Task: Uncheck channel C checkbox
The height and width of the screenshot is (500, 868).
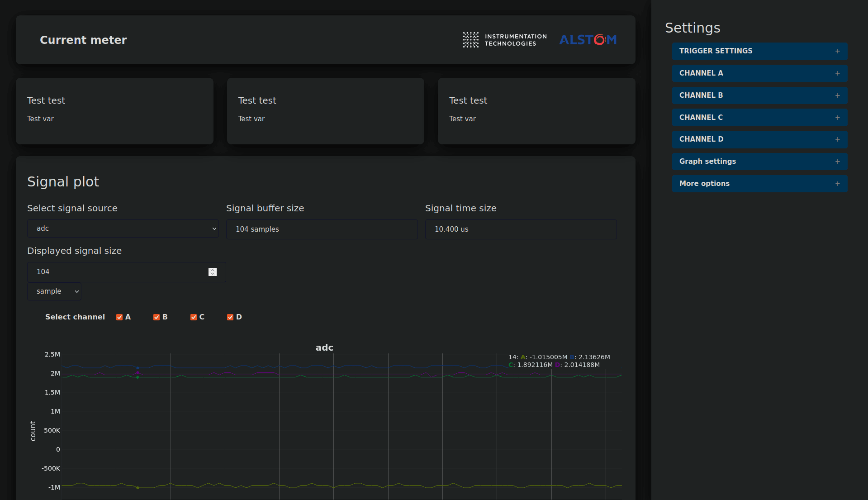Action: pos(194,317)
